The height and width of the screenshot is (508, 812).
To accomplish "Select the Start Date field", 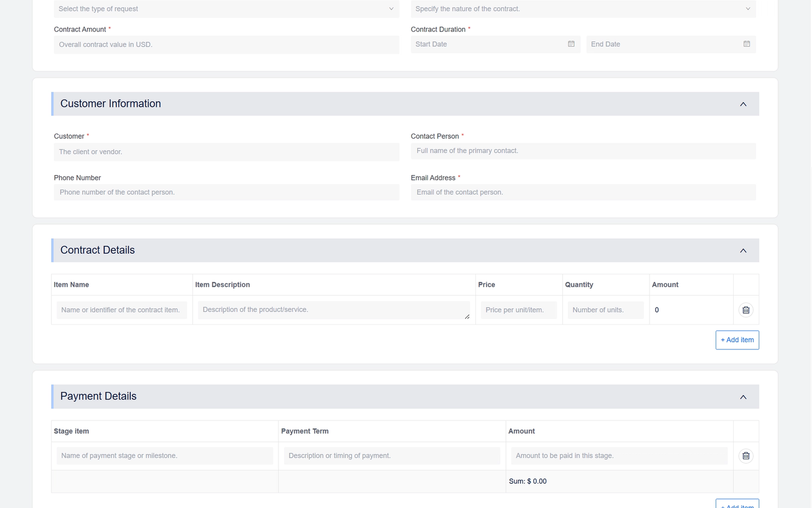I will click(x=496, y=44).
